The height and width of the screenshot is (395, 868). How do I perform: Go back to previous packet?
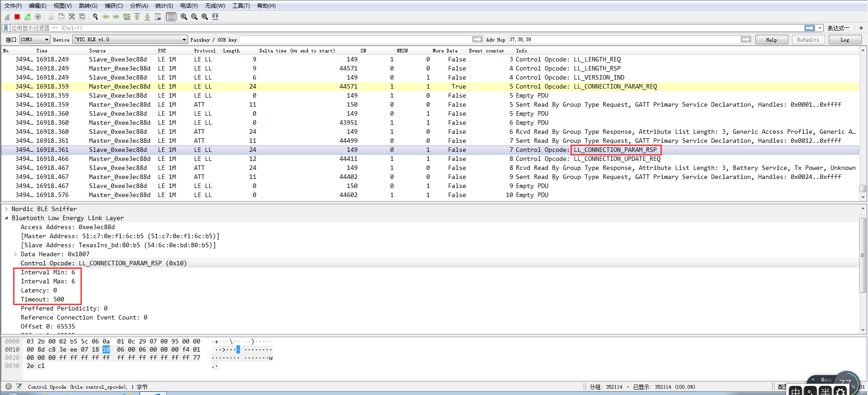tap(106, 17)
